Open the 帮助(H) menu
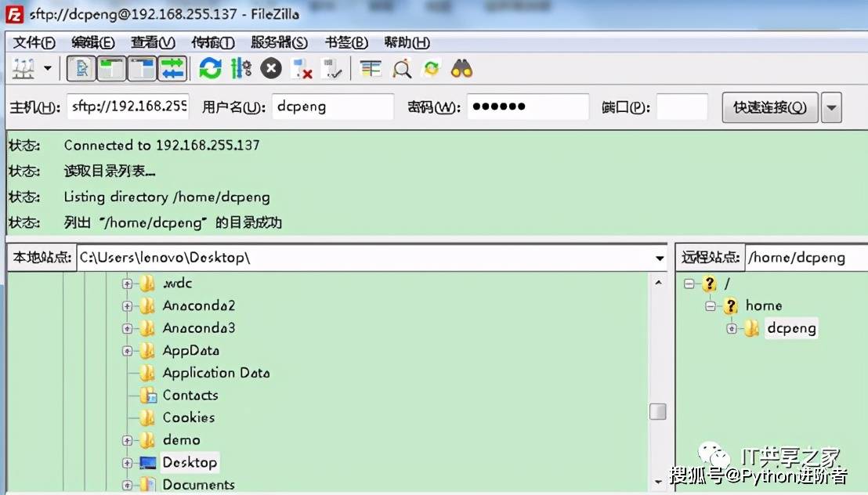This screenshot has width=868, height=495. (407, 42)
